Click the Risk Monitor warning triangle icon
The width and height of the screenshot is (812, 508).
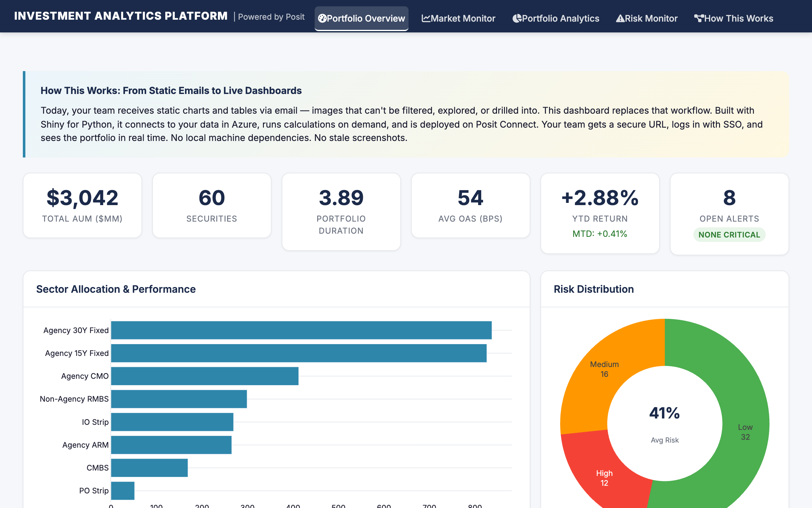620,18
